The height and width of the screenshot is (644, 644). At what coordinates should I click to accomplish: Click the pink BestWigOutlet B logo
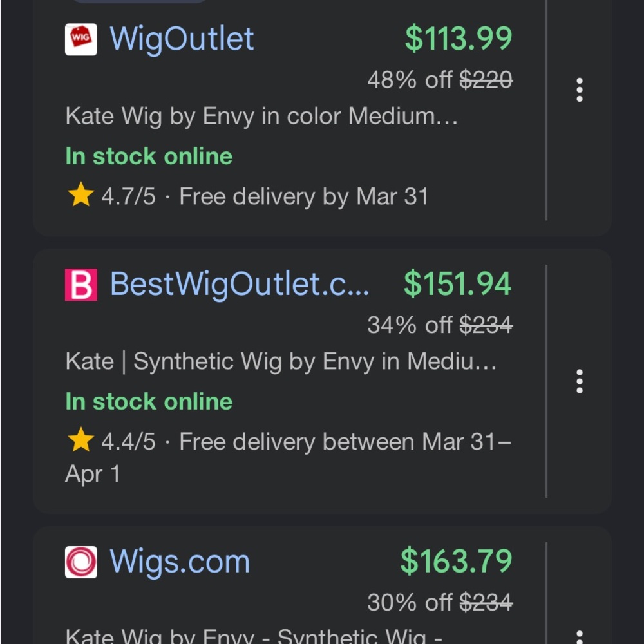tap(81, 285)
